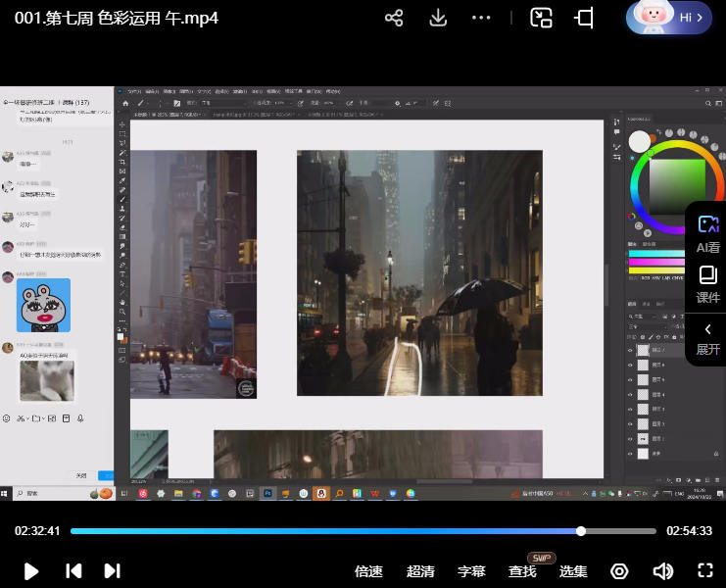Open the 倍速 playback speed menu
The image size is (726, 588).
(368, 571)
